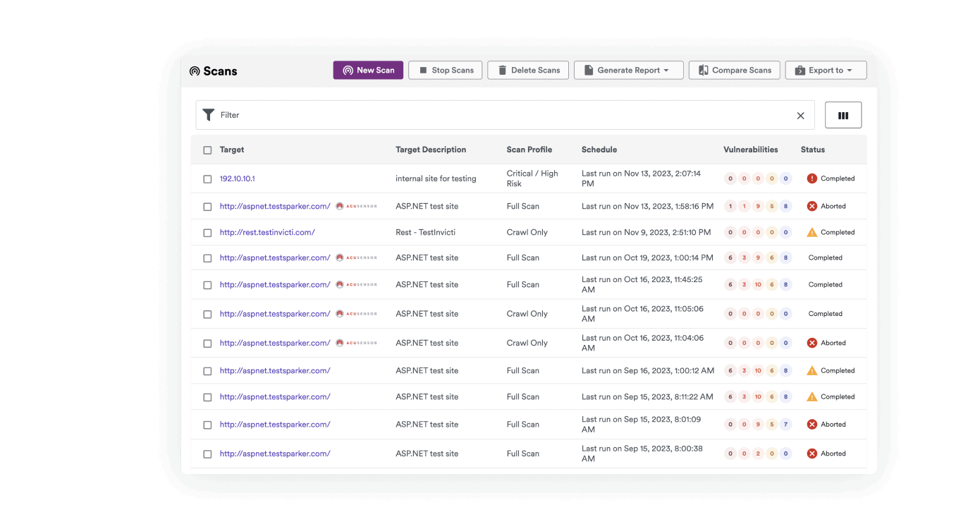Viewport: 980px width, 529px height.
Task: Click Completed status on Oct 19 row
Action: tap(826, 258)
